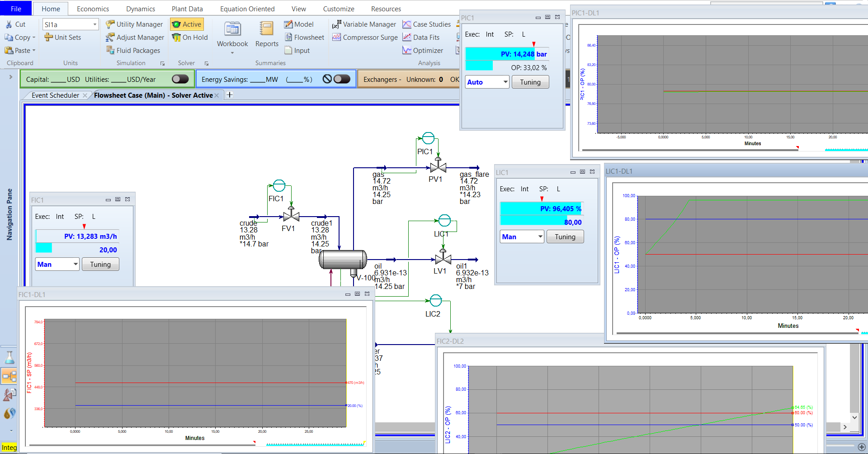Click Tuning on the LIC1 faceplate
This screenshot has height=454, width=868.
point(565,236)
